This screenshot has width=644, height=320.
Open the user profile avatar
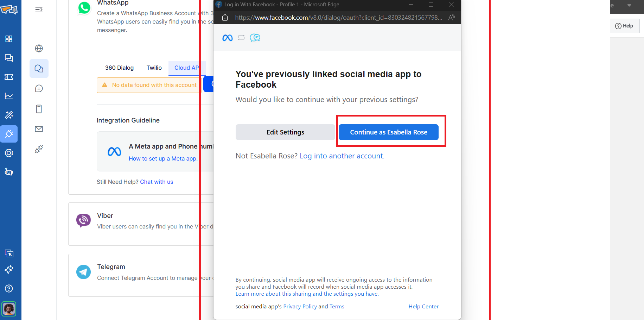click(9, 309)
